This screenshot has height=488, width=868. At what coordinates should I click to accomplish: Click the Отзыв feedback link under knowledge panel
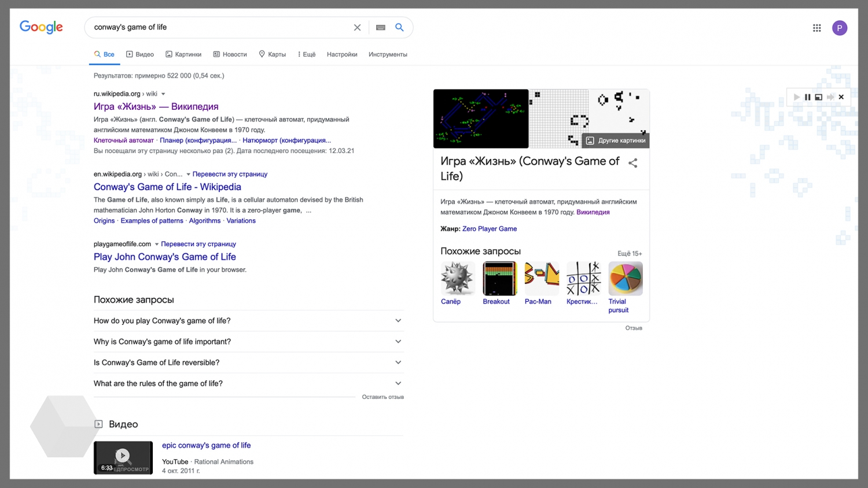coord(634,328)
